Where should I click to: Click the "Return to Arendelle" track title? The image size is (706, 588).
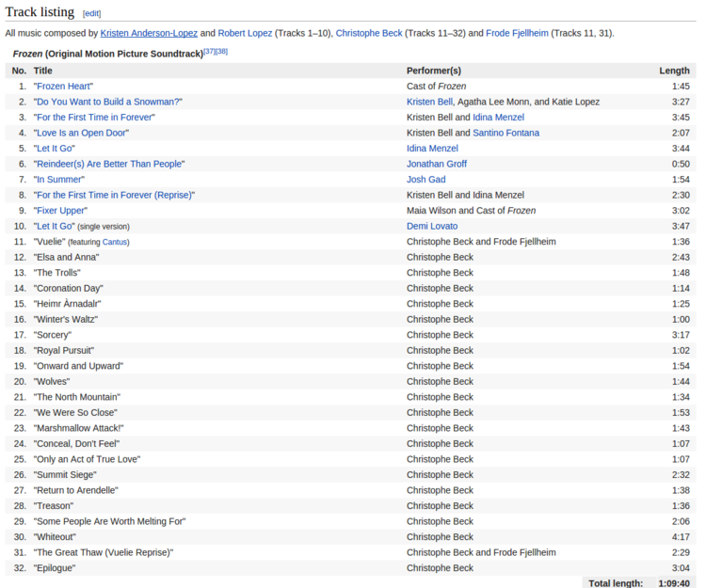(76, 490)
